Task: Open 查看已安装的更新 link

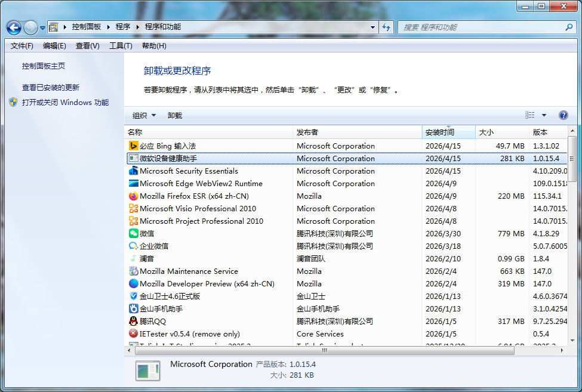Action: [51, 88]
